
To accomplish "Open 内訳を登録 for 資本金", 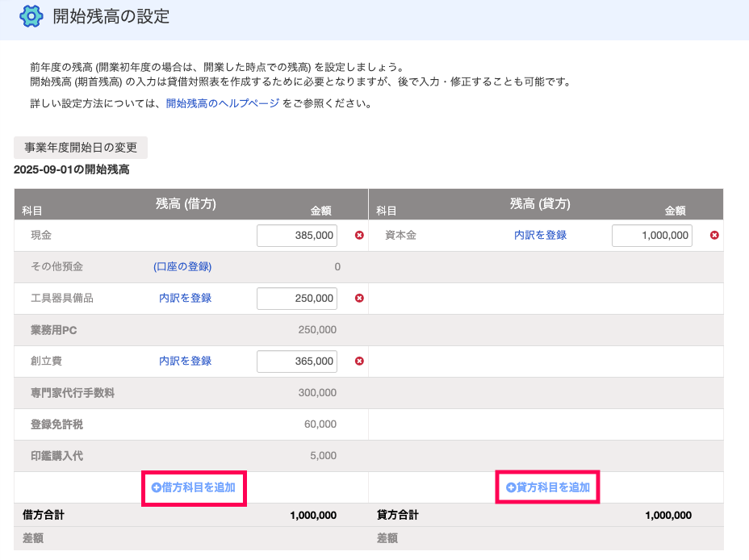I will coord(540,235).
